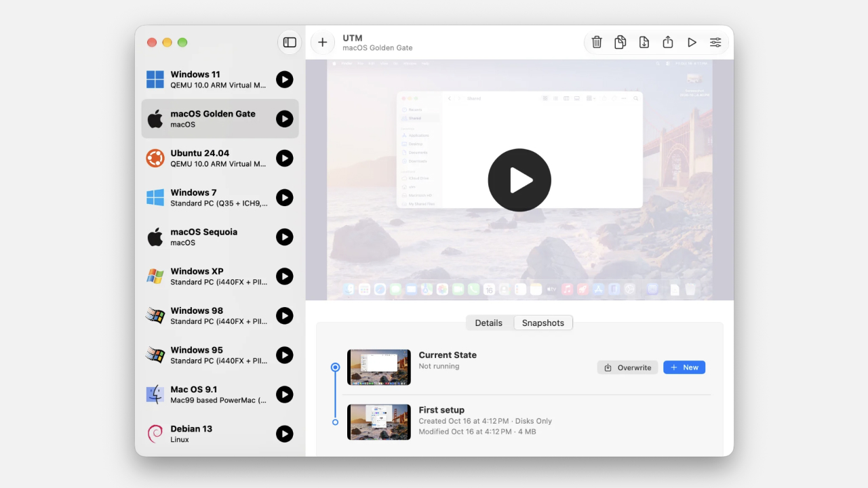Image resolution: width=868 pixels, height=488 pixels.
Task: Click the 'Not running' status text
Action: point(439,366)
